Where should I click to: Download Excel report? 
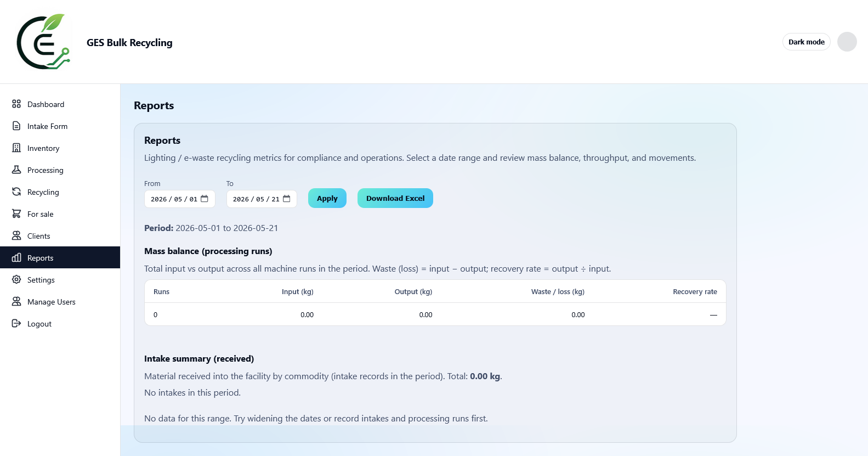[395, 198]
